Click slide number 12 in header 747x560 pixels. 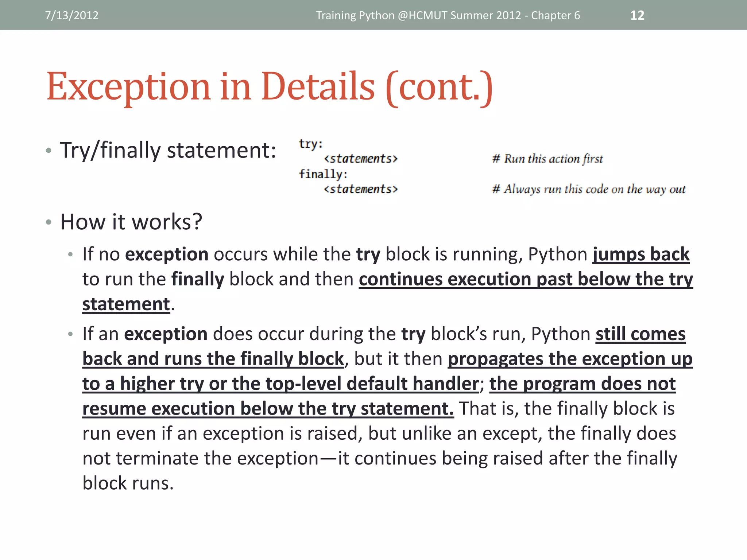pos(637,15)
